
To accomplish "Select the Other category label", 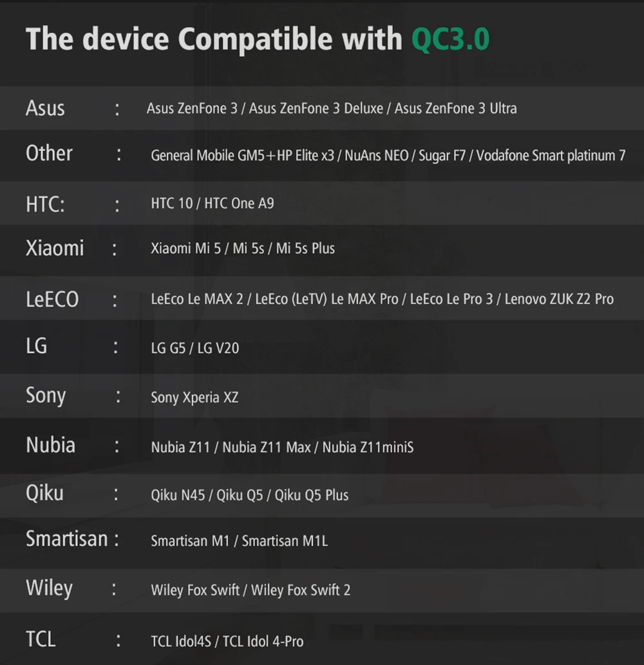I will coord(49,153).
